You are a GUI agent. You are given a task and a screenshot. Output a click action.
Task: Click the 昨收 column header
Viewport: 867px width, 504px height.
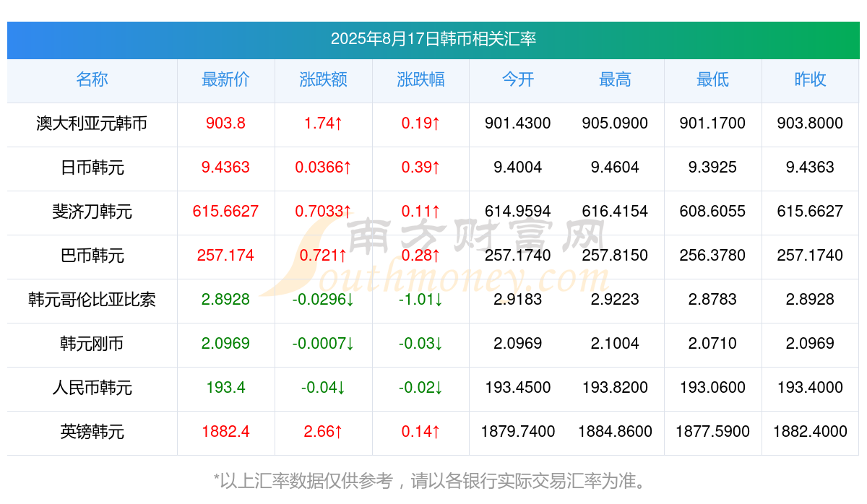pos(810,79)
